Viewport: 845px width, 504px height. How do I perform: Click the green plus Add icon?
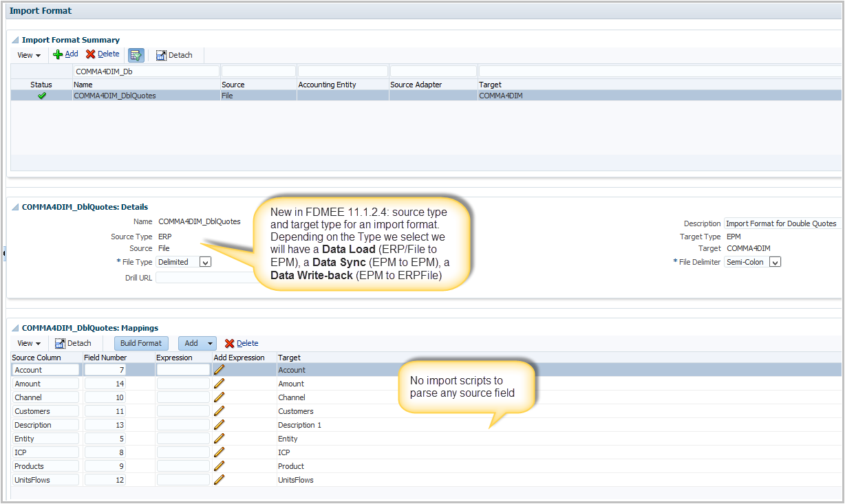(58, 54)
